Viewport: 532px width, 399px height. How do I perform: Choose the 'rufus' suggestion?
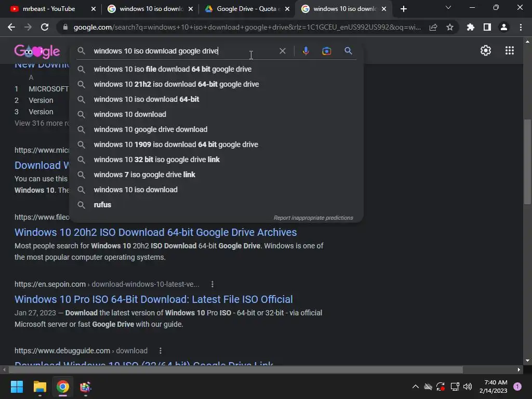pos(216,205)
